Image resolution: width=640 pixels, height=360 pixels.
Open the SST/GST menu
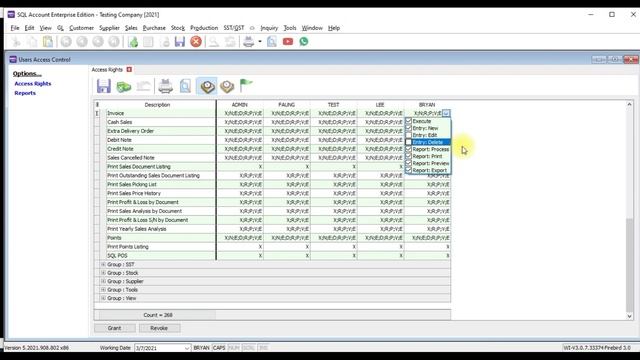pos(234,28)
